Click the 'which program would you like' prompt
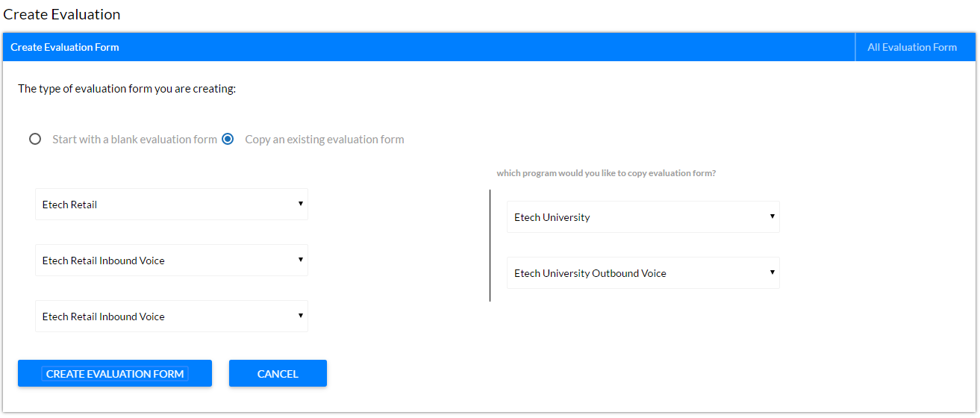Screen dimensions: 980x418 pos(606,173)
